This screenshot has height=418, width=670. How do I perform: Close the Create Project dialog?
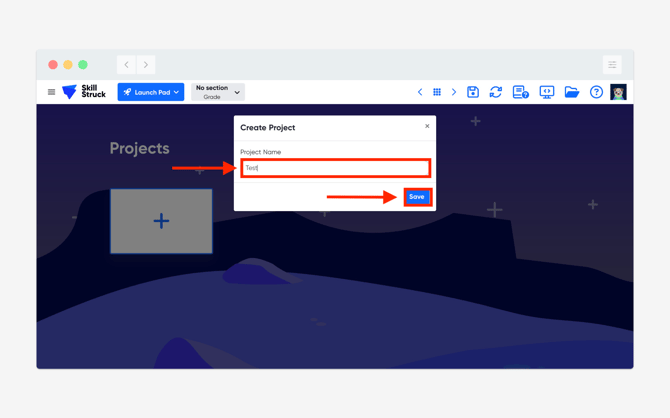pos(427,126)
